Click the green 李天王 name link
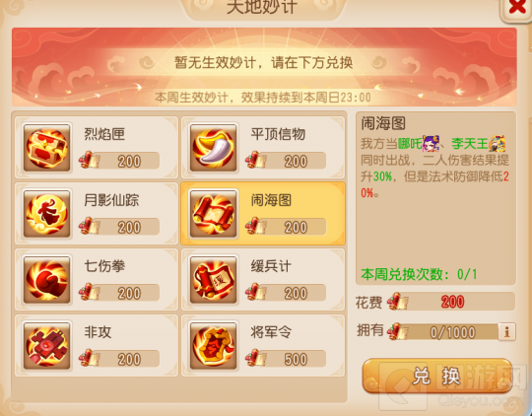This screenshot has width=532, height=416. (x=470, y=144)
